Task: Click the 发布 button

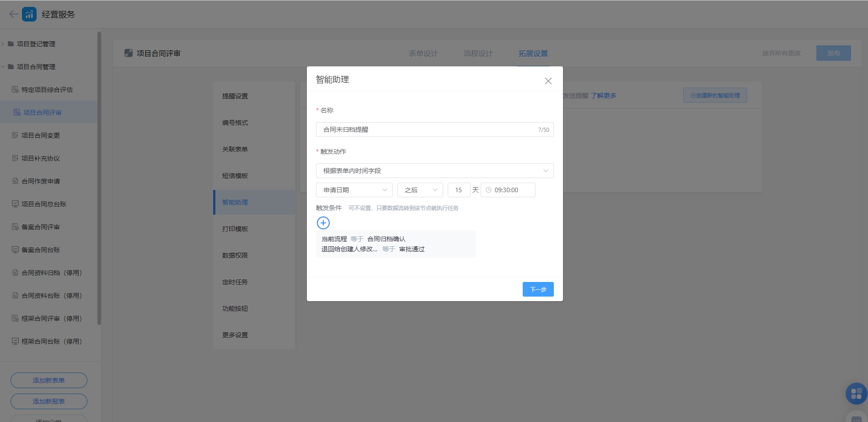Action: [x=833, y=53]
